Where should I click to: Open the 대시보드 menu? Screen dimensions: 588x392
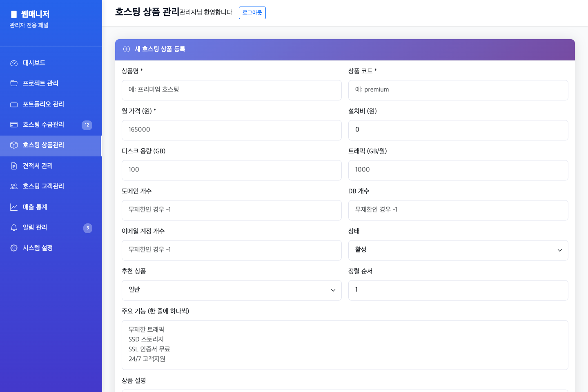(x=51, y=63)
